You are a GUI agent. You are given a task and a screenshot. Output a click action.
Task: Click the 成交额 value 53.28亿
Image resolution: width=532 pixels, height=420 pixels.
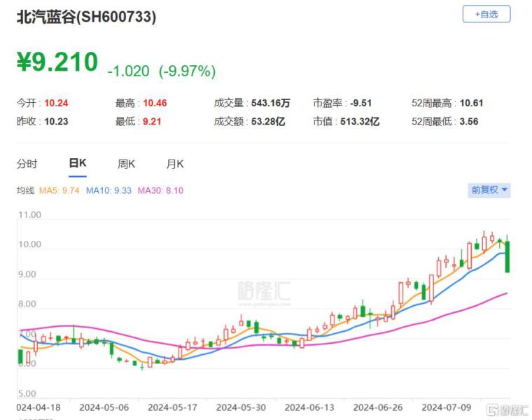[268, 122]
